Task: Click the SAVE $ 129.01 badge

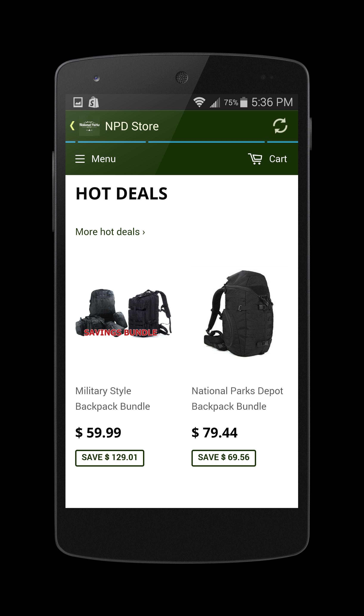Action: [x=110, y=458]
